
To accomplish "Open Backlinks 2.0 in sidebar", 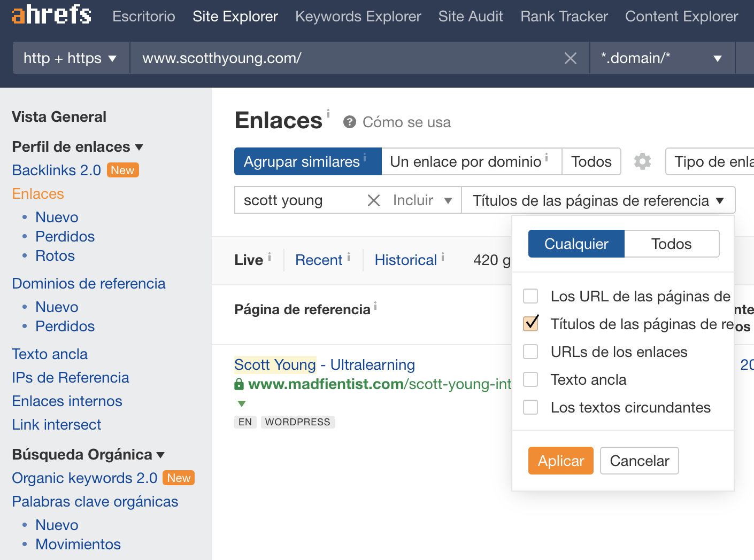I will tap(56, 170).
